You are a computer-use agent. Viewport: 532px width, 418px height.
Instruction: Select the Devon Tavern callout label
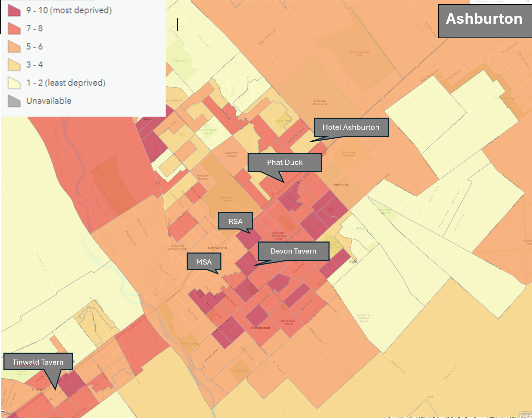tap(293, 251)
